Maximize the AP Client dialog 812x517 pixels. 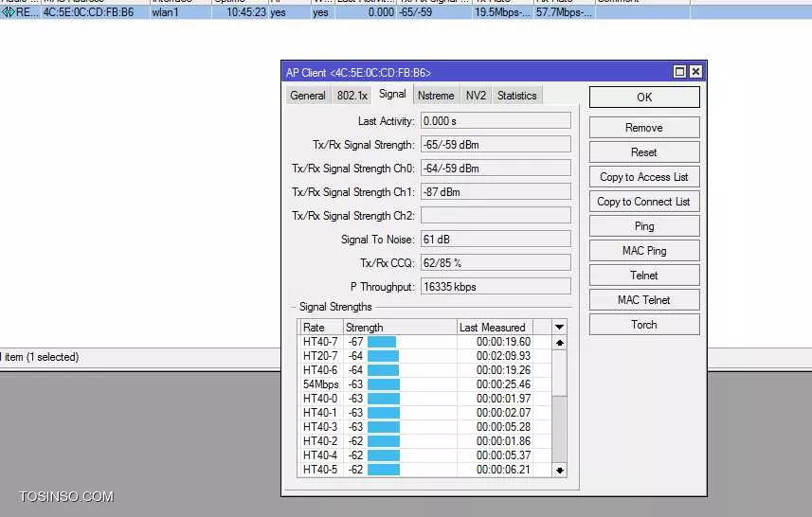pos(679,71)
